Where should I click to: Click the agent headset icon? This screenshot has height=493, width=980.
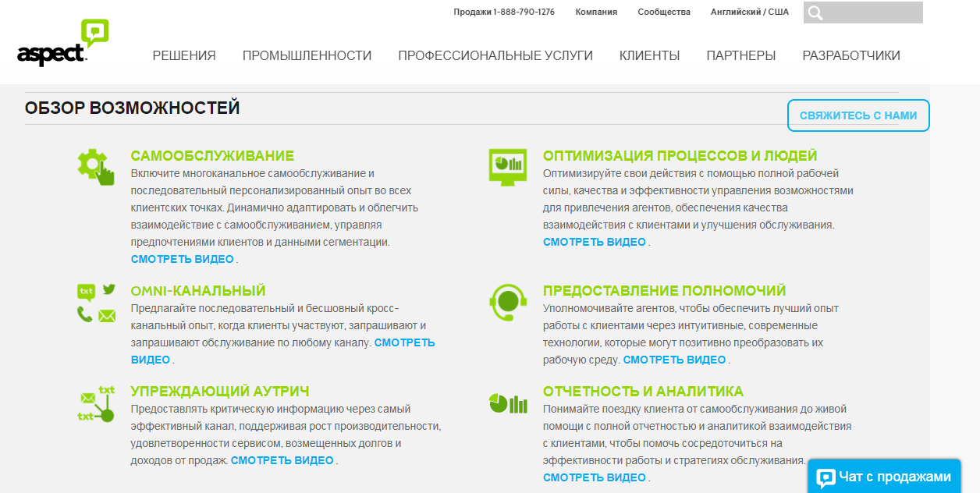click(x=508, y=302)
